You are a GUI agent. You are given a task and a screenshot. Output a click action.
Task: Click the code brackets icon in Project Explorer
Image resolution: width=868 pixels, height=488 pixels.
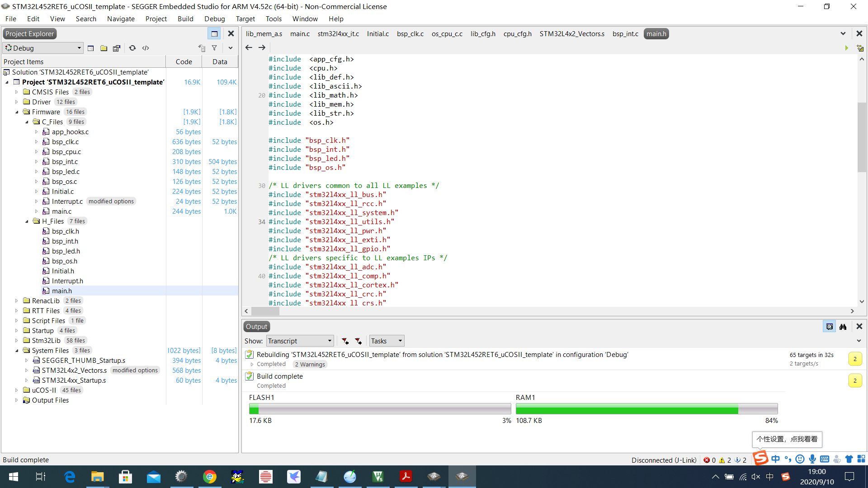(x=146, y=48)
